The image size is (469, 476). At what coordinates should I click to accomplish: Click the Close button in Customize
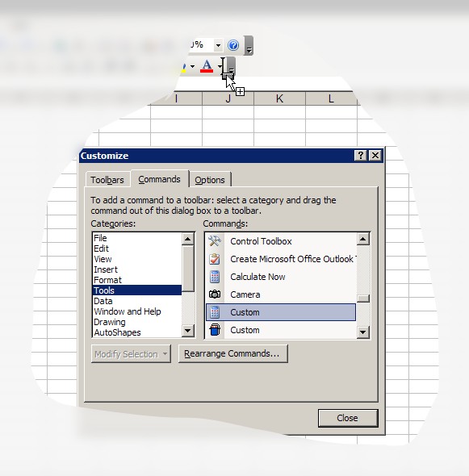[x=348, y=418]
